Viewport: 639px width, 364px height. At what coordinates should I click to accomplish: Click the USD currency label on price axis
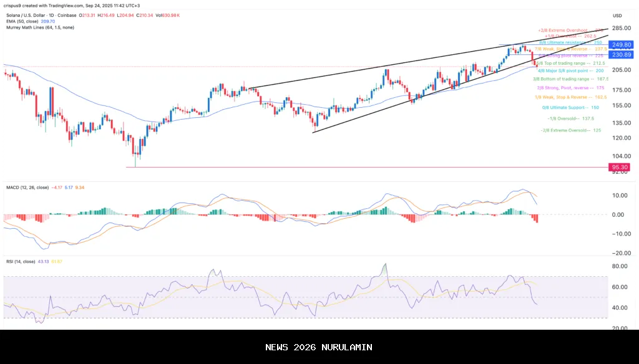coord(617,16)
